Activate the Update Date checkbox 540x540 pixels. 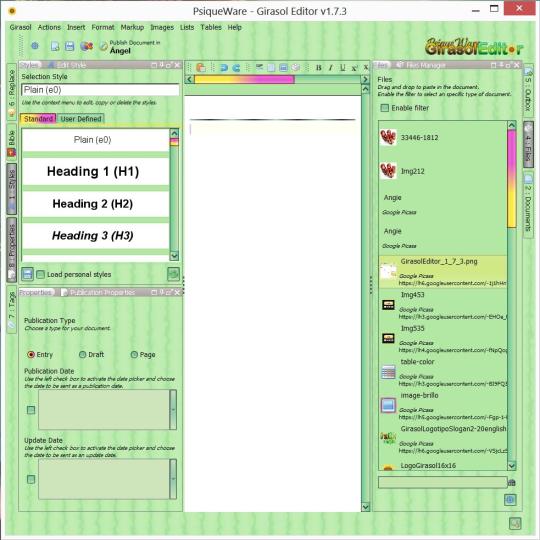click(x=31, y=479)
